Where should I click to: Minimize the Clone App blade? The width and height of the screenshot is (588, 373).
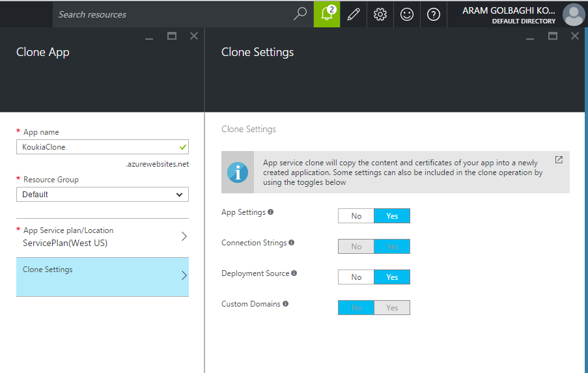point(149,38)
